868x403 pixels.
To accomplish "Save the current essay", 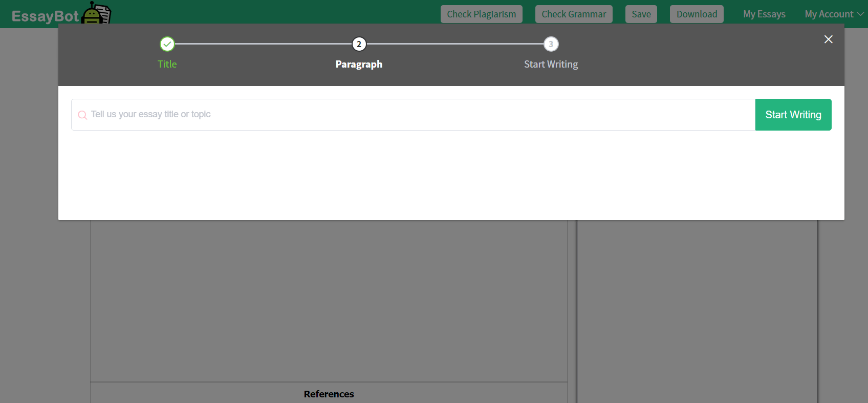I will click(x=641, y=14).
